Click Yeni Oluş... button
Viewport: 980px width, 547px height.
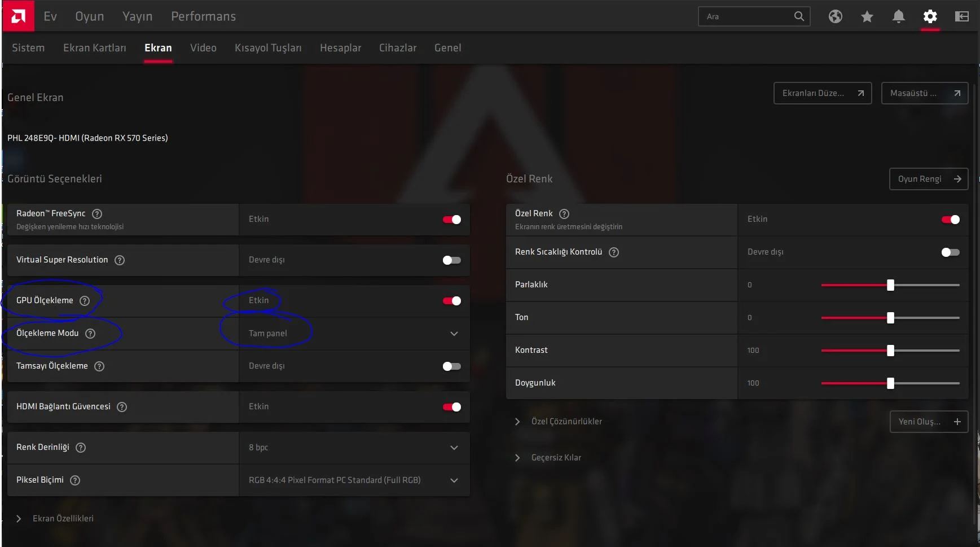coord(928,422)
